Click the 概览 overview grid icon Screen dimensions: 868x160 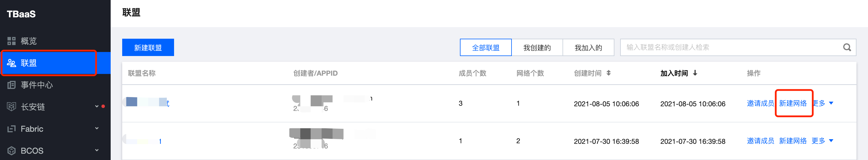tap(12, 41)
